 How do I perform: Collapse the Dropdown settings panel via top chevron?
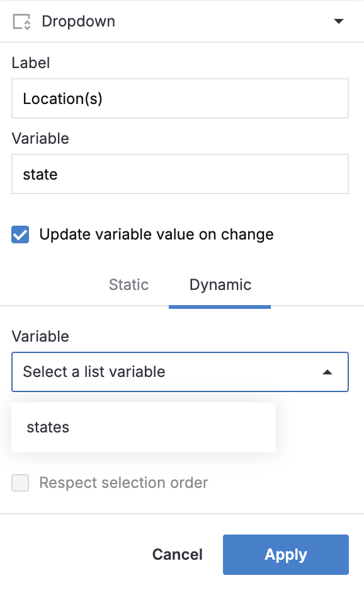[339, 21]
